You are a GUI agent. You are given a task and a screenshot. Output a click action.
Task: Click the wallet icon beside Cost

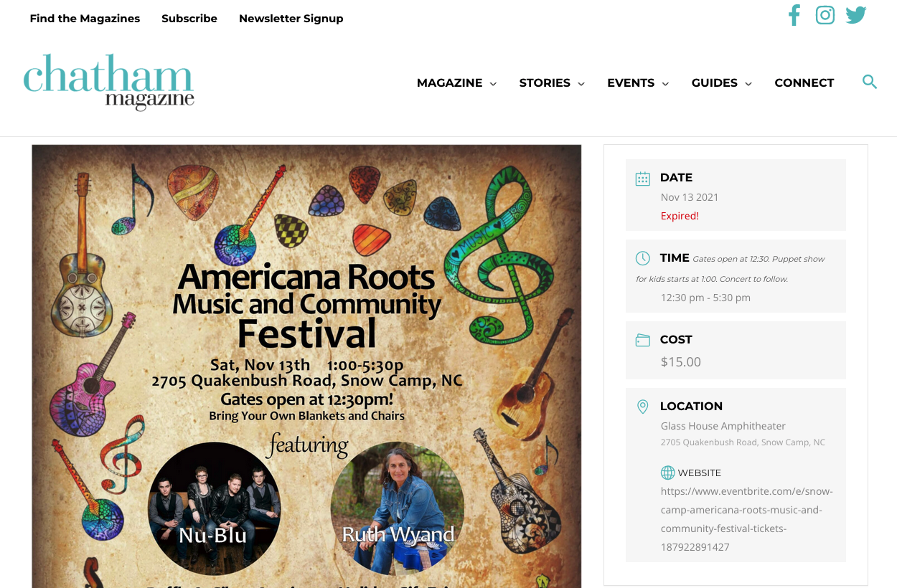(x=643, y=340)
